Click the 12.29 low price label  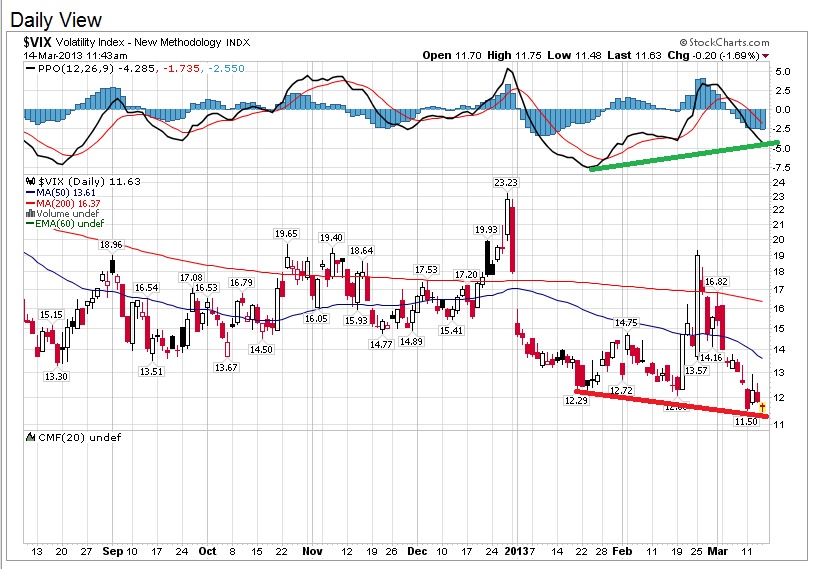pyautogui.click(x=576, y=401)
